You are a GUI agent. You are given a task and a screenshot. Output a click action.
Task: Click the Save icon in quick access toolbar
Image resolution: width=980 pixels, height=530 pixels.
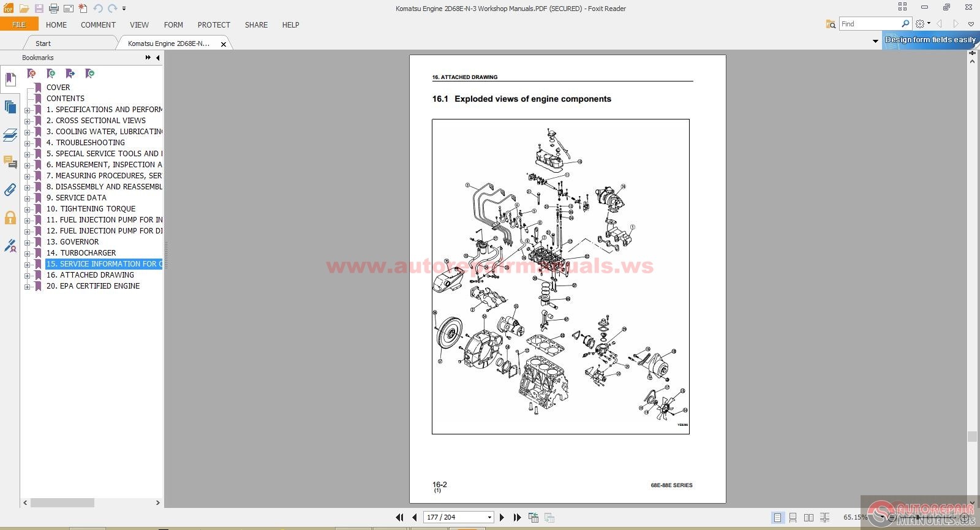[39, 9]
